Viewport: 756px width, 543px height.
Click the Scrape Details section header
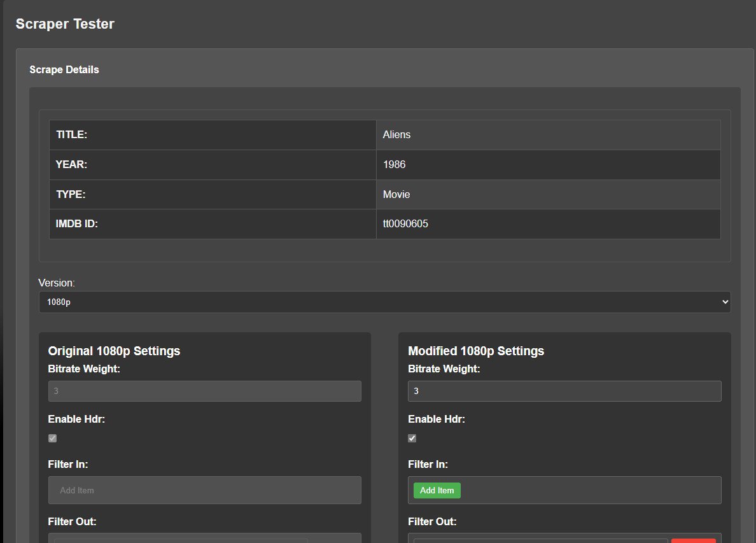click(x=64, y=69)
